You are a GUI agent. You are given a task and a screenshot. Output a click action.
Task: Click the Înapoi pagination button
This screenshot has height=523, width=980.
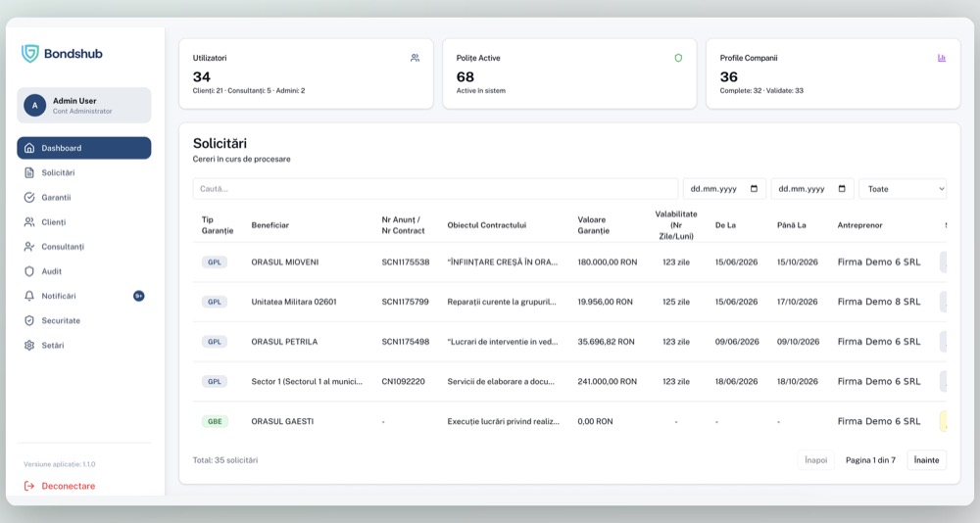(x=815, y=460)
